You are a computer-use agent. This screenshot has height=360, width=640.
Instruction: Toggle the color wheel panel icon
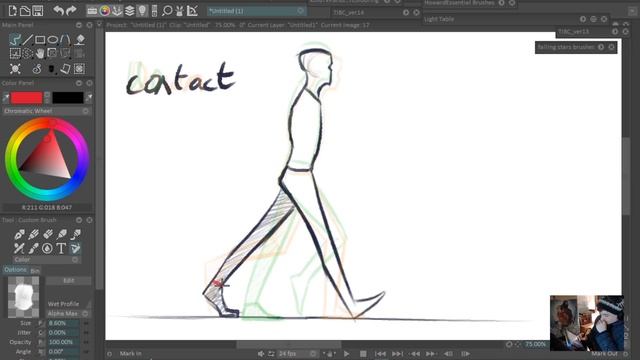pos(105,11)
